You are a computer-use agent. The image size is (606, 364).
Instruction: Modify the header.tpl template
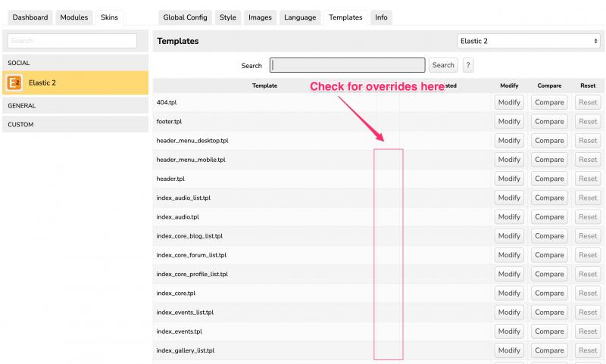(509, 179)
